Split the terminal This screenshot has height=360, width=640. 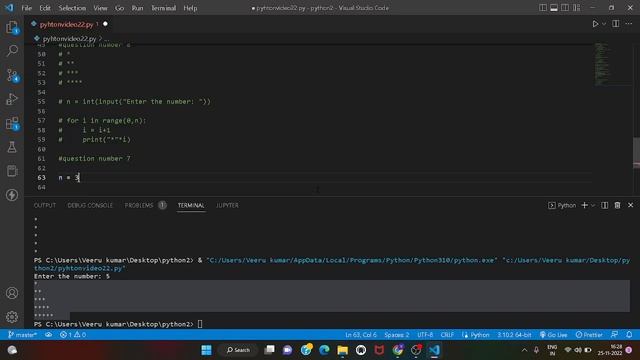(x=604, y=205)
